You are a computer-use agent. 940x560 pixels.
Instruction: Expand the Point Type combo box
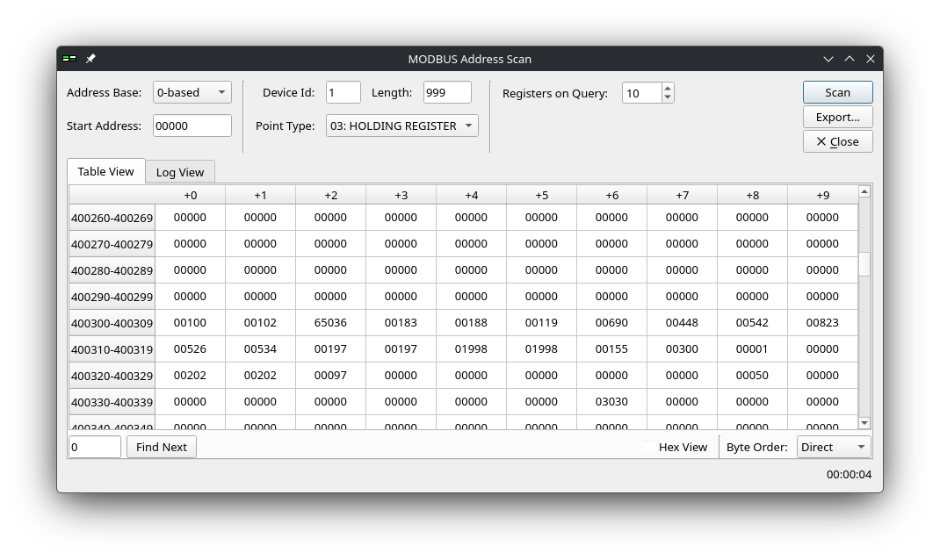click(401, 126)
